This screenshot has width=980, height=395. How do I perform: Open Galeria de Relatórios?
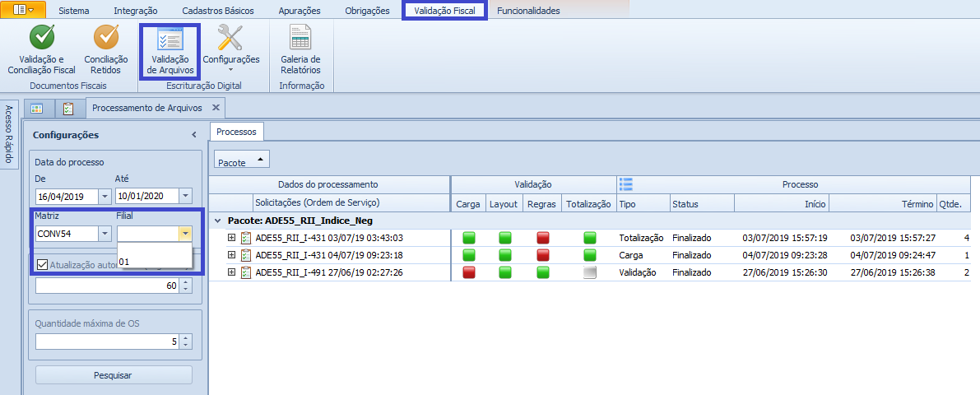coord(300,49)
